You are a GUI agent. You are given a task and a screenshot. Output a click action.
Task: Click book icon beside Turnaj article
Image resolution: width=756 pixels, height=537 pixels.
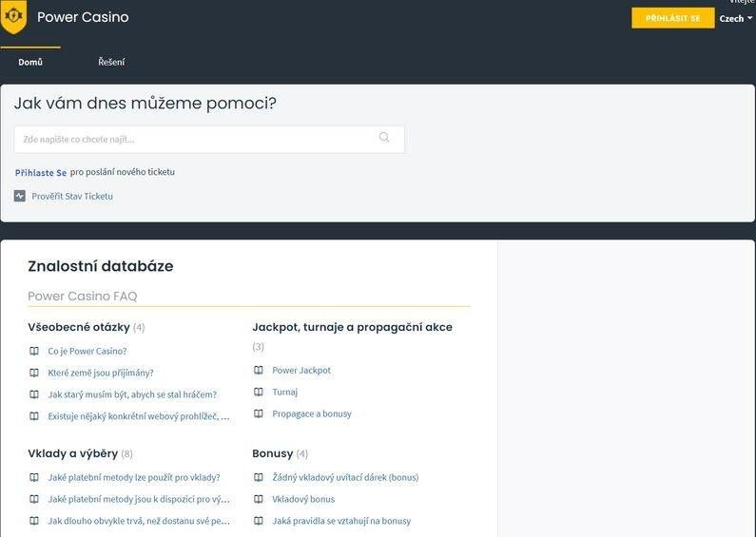[259, 392]
